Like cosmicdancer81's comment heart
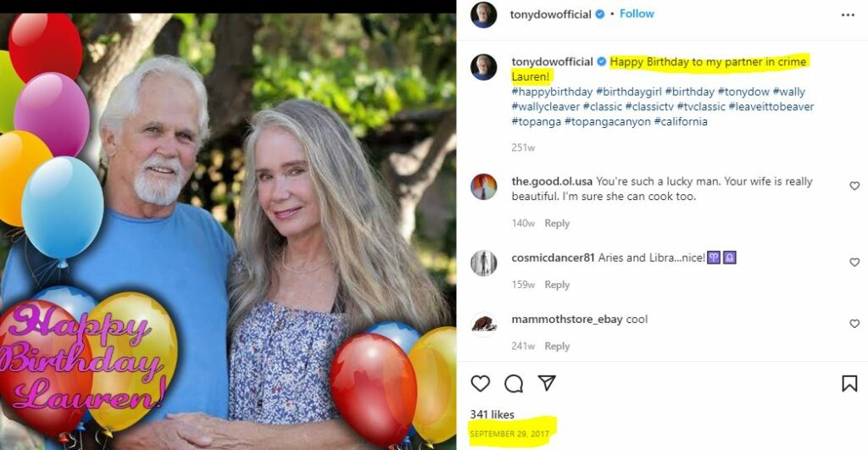Screen dimensions: 868x450 click(x=854, y=262)
